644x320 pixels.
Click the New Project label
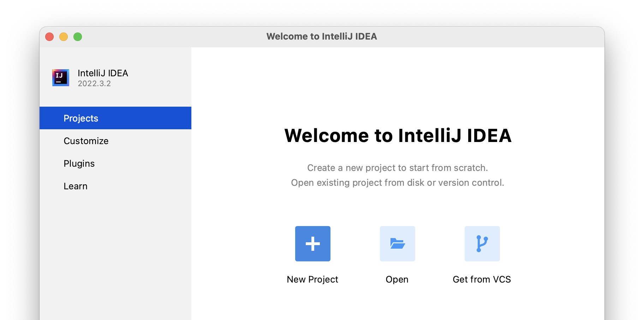pos(312,279)
